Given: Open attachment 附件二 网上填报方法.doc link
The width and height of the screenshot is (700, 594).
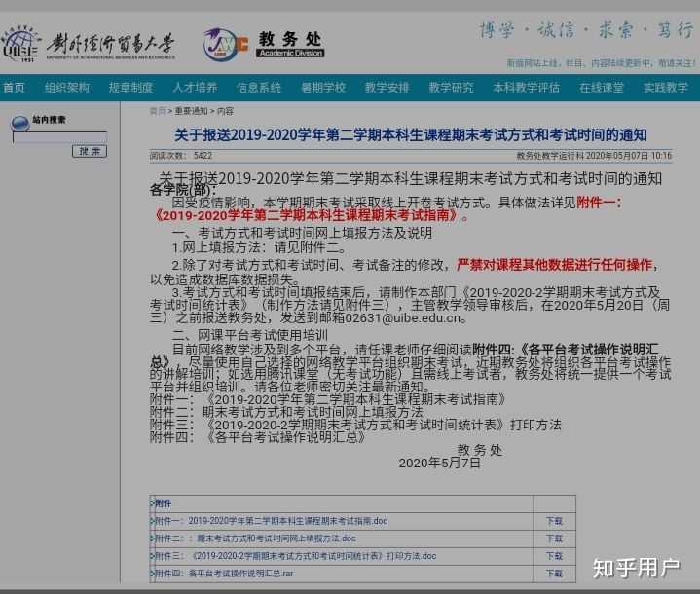Looking at the screenshot, I should point(255,538).
